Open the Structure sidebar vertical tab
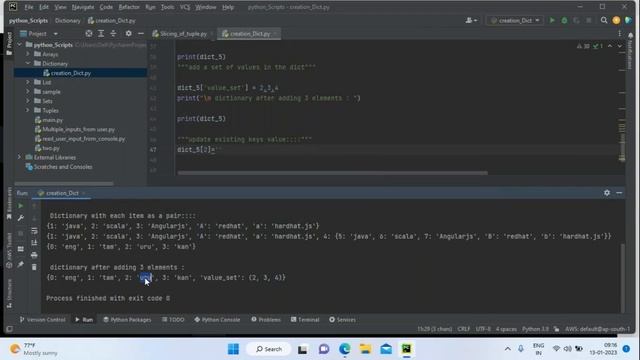Image resolution: width=640 pixels, height=360 pixels. point(9,293)
